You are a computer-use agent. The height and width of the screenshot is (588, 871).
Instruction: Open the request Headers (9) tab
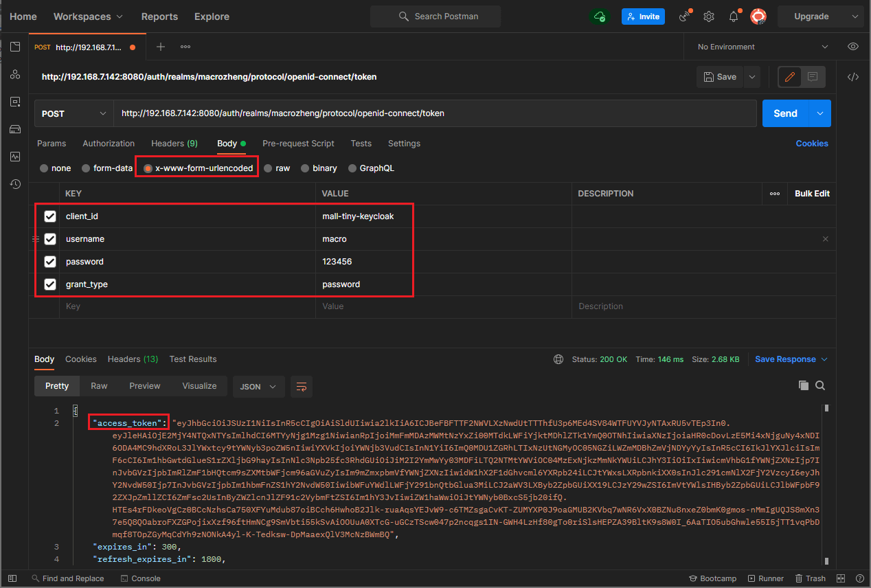coord(174,144)
